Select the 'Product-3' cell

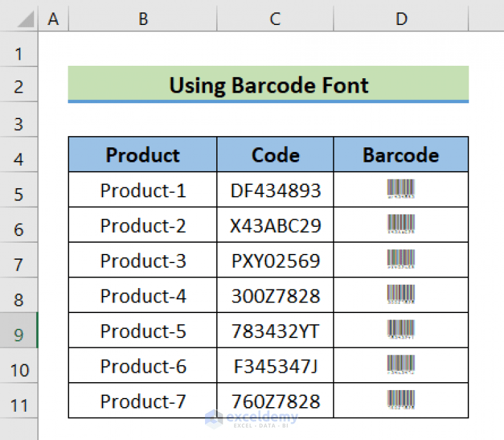pyautogui.click(x=143, y=260)
